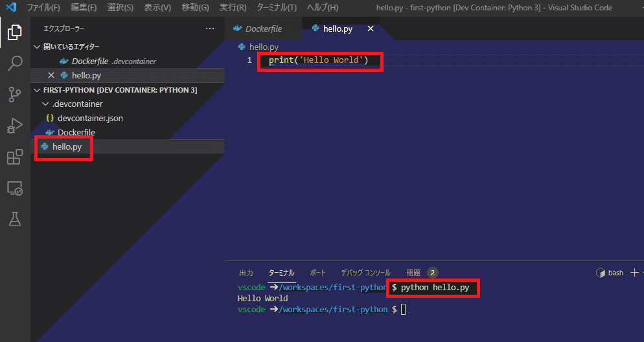Open Dockerfile in the file tree
The image size is (644, 342).
pyautogui.click(x=128, y=132)
